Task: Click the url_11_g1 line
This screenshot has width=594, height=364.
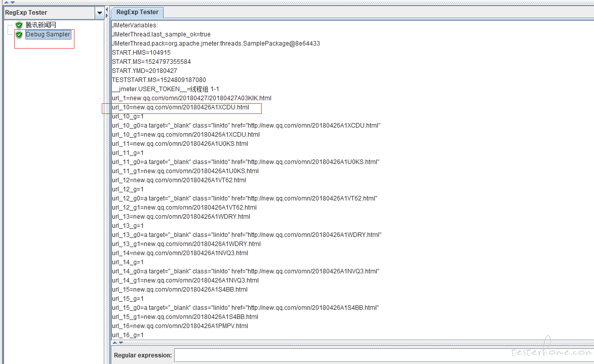Action: (x=185, y=171)
